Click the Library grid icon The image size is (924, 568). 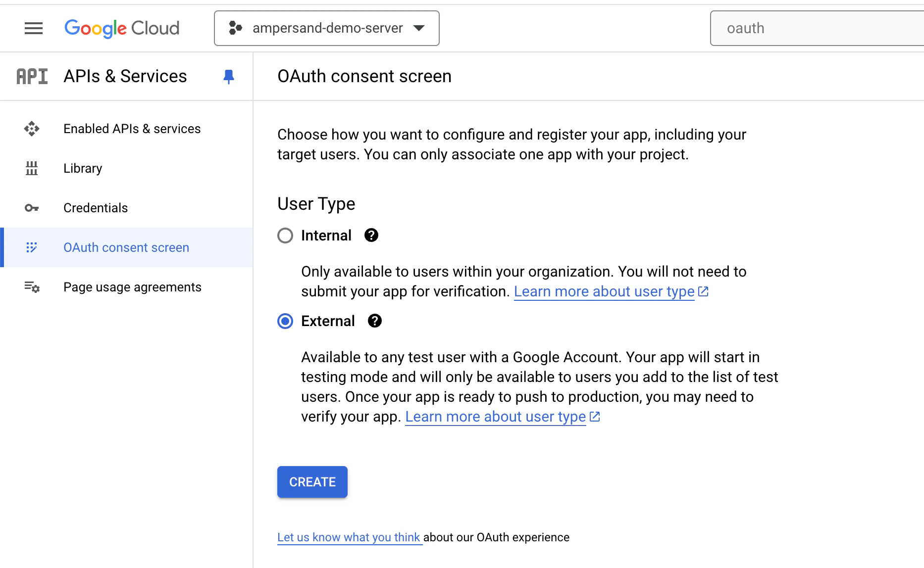pyautogui.click(x=32, y=168)
